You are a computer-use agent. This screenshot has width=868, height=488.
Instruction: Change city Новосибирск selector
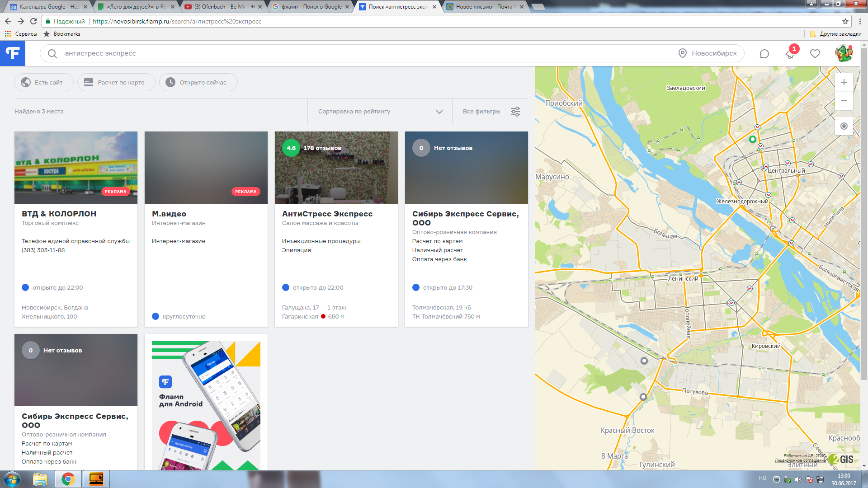pos(708,53)
